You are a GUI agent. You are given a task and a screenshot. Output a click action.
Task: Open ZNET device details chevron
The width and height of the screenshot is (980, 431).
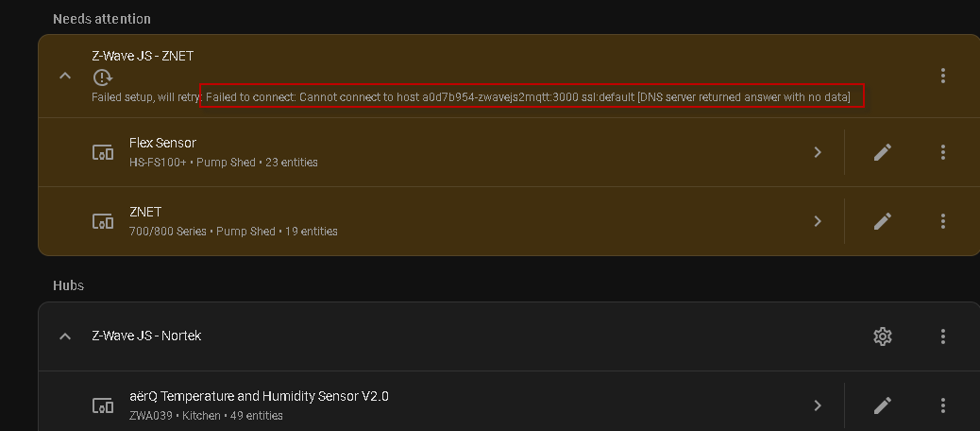tap(818, 221)
